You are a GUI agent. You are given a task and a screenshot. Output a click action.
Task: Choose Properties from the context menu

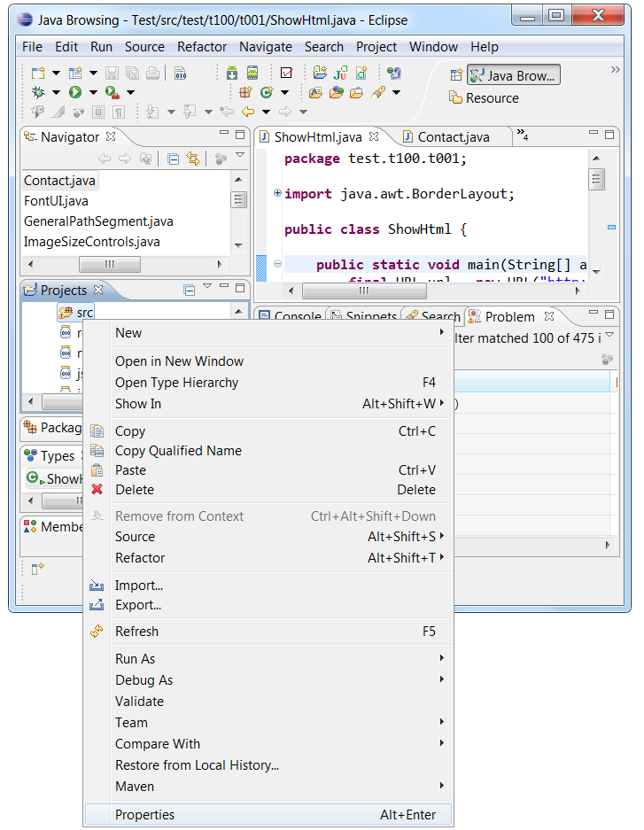click(268, 814)
